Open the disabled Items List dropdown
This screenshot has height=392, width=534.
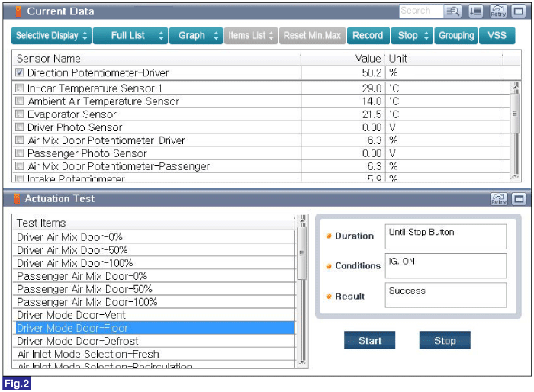click(251, 36)
